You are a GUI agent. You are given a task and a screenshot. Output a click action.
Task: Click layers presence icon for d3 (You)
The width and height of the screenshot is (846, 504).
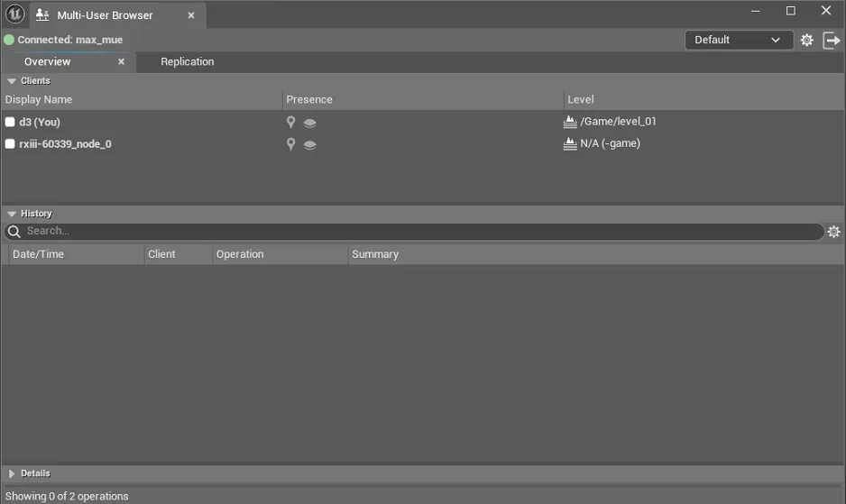pyautogui.click(x=309, y=123)
